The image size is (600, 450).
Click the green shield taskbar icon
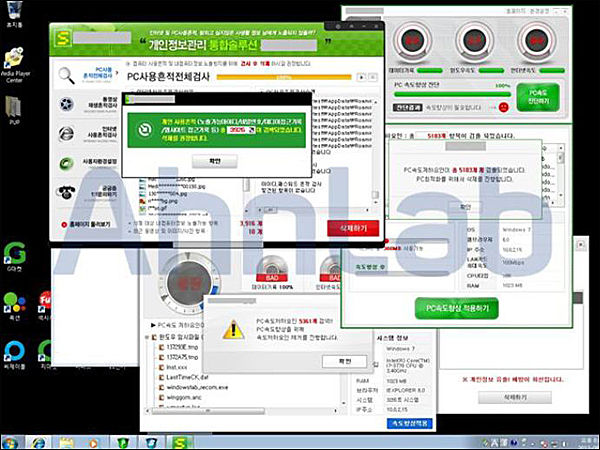123,443
